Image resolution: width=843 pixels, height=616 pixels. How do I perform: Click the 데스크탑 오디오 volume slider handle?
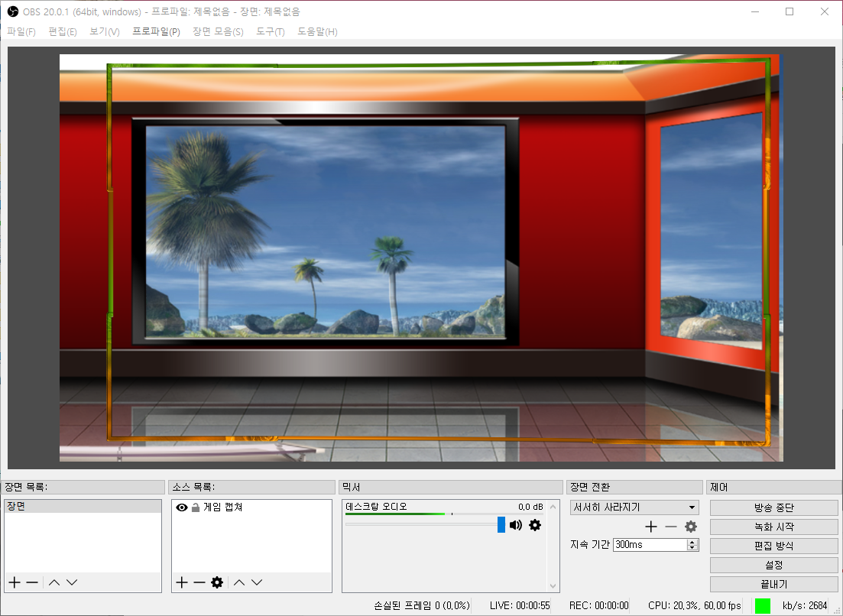(501, 524)
